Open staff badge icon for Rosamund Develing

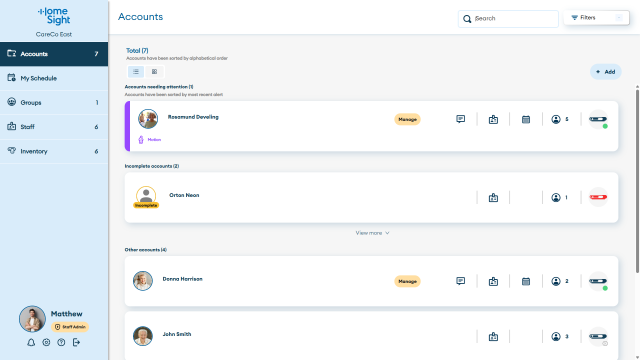(493, 119)
